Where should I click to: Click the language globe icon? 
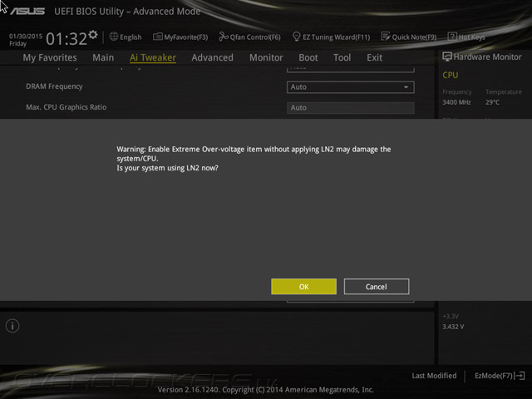point(114,37)
